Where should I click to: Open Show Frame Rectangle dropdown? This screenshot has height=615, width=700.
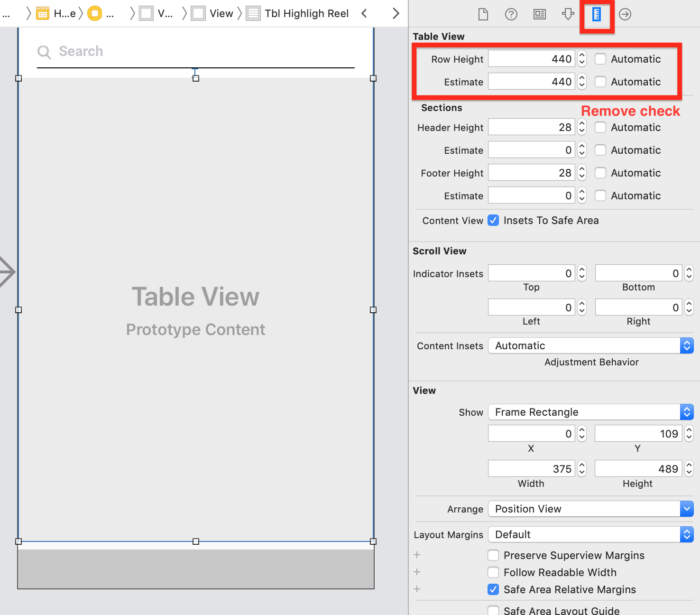tap(591, 412)
